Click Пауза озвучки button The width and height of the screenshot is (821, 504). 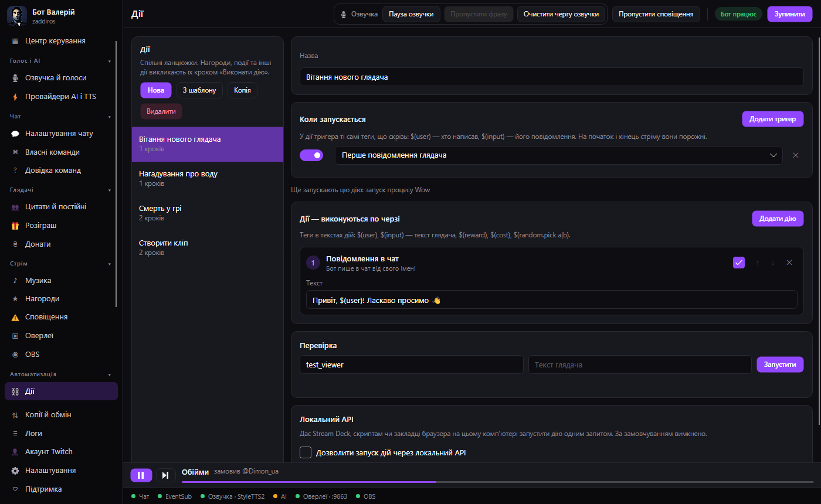411,14
